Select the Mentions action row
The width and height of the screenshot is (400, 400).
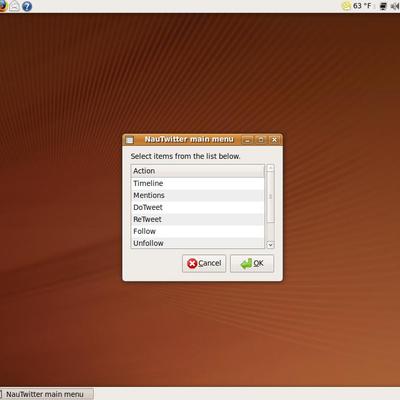(197, 195)
